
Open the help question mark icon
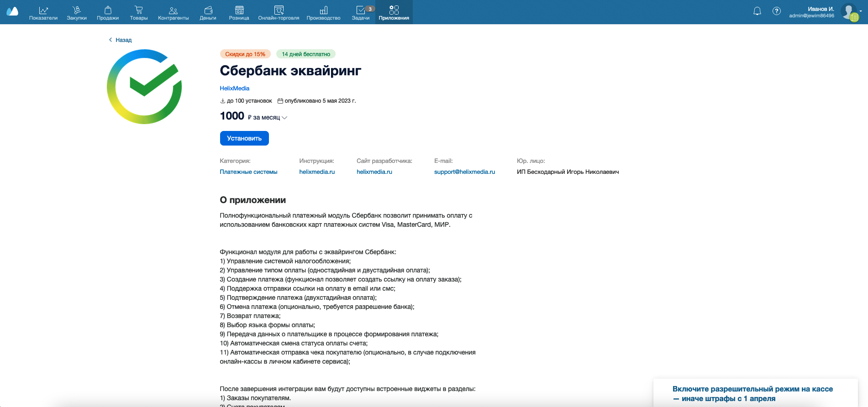coord(776,11)
